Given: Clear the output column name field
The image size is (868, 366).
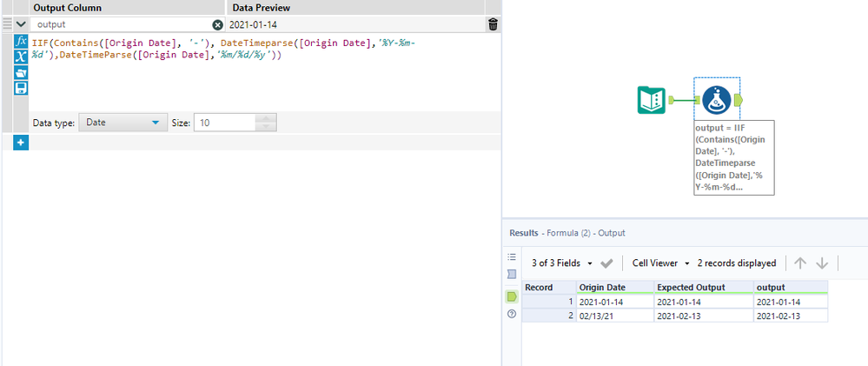Looking at the screenshot, I should (x=217, y=24).
